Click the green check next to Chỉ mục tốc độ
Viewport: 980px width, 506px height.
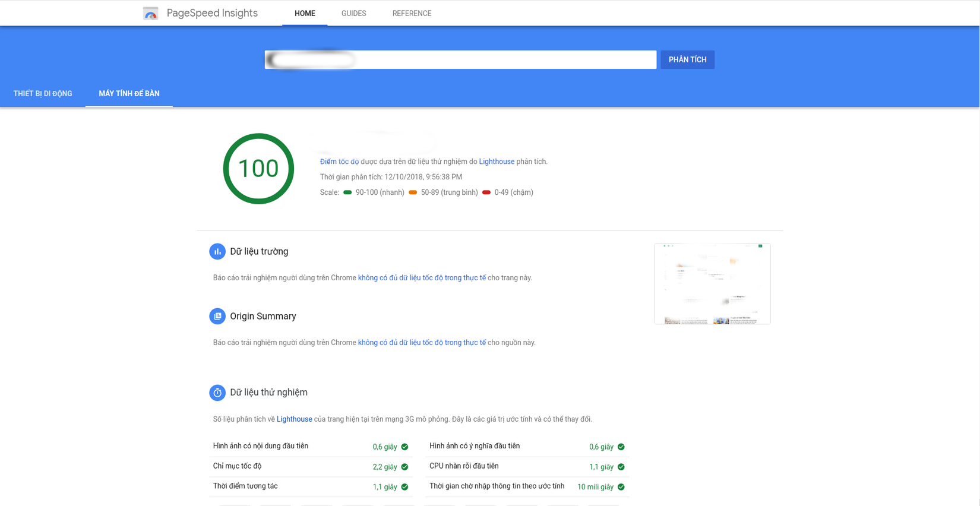(404, 467)
